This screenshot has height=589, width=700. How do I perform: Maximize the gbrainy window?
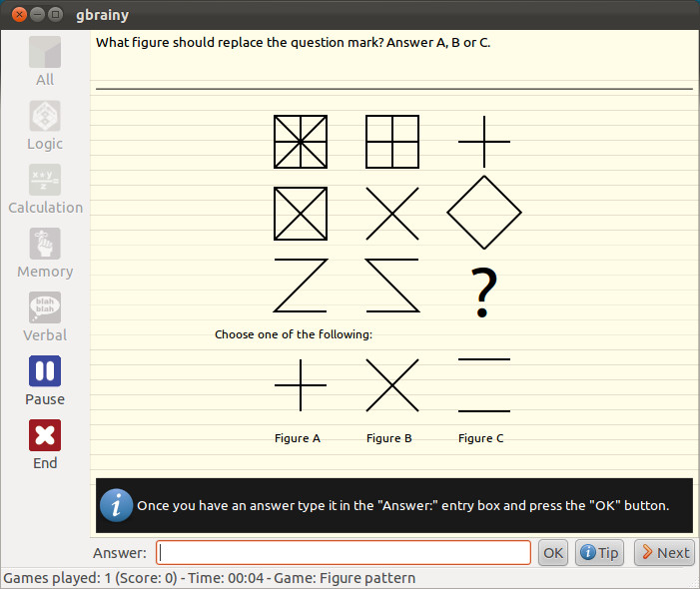tap(55, 15)
